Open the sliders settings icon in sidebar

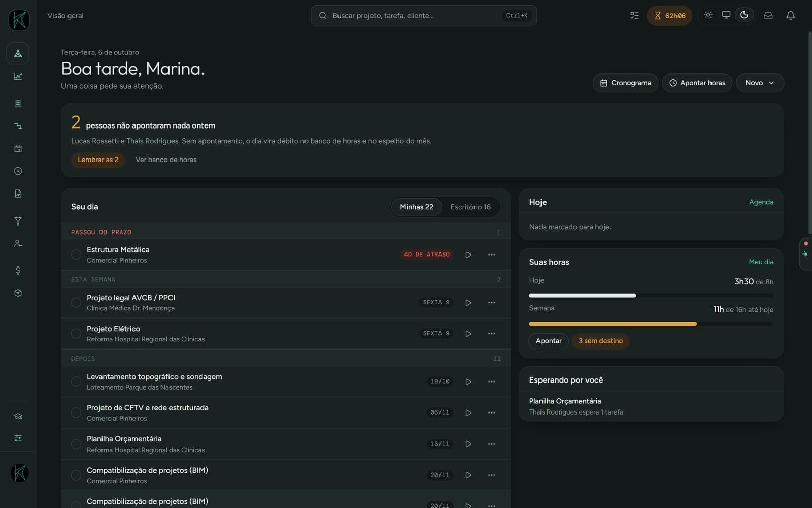tap(18, 438)
